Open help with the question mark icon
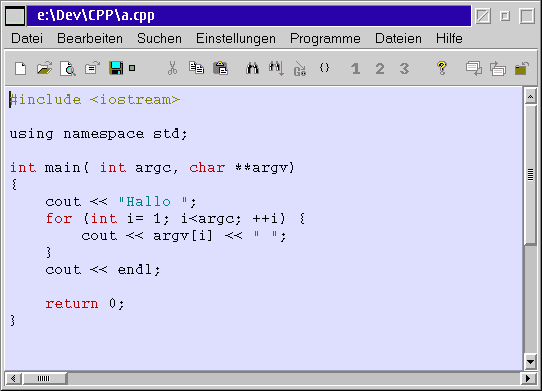 click(x=441, y=68)
